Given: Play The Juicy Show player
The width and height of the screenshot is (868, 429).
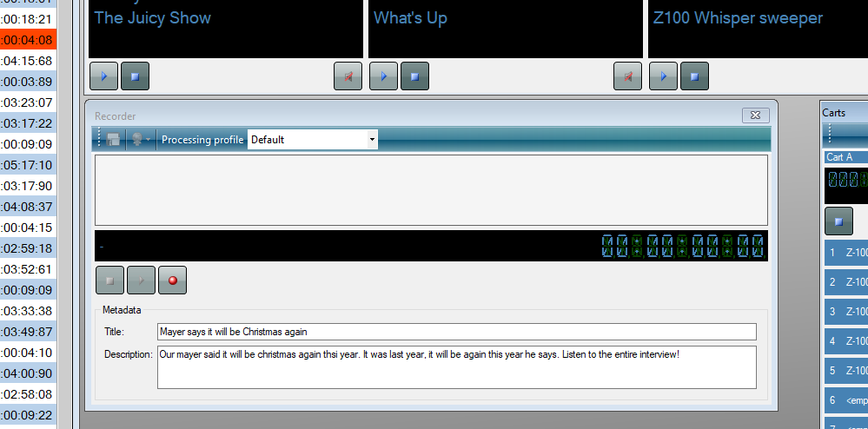Looking at the screenshot, I should [103, 76].
